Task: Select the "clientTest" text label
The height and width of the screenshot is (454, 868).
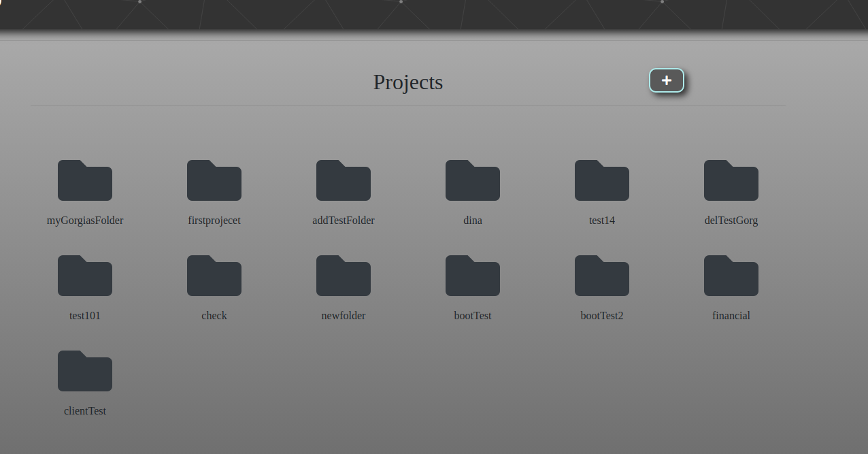Action: point(85,411)
